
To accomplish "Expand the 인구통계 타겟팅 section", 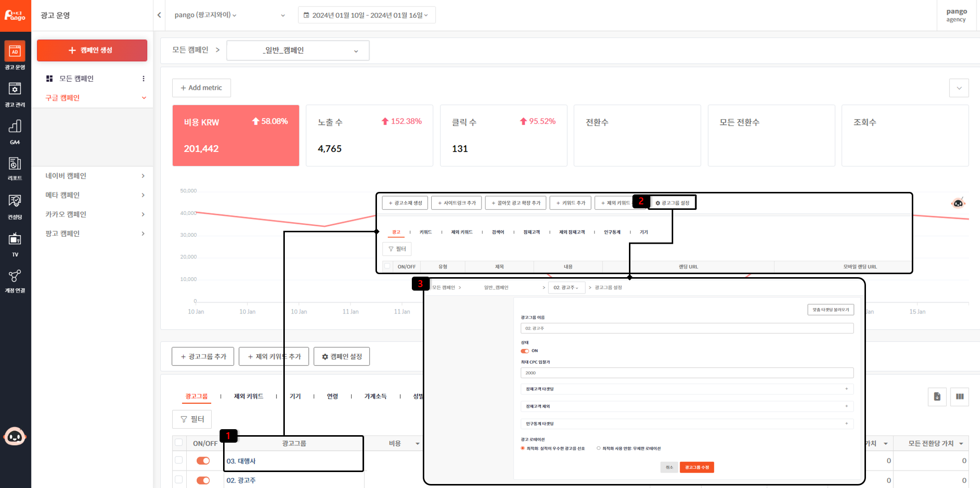I will (x=687, y=424).
